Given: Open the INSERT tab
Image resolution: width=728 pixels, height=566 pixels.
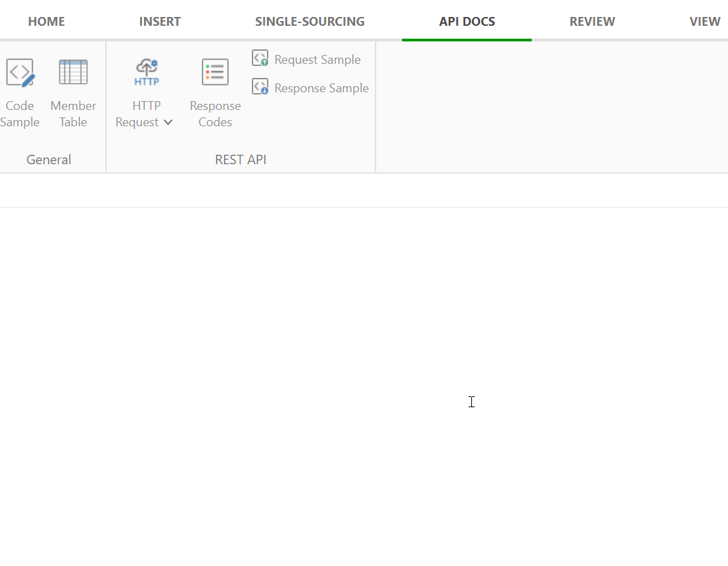Looking at the screenshot, I should pos(160,21).
